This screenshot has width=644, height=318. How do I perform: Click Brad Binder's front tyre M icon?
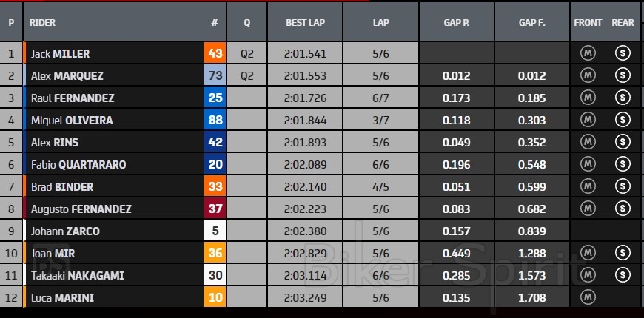pyautogui.click(x=588, y=186)
